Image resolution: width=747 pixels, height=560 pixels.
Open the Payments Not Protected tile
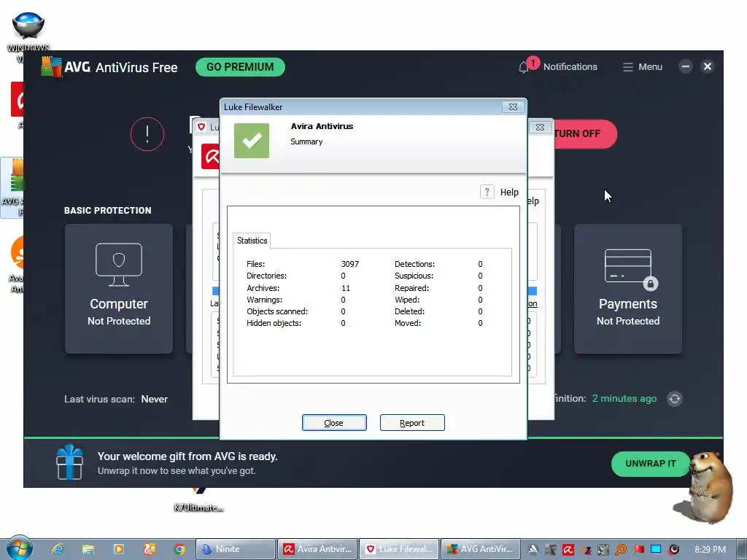[x=628, y=289]
